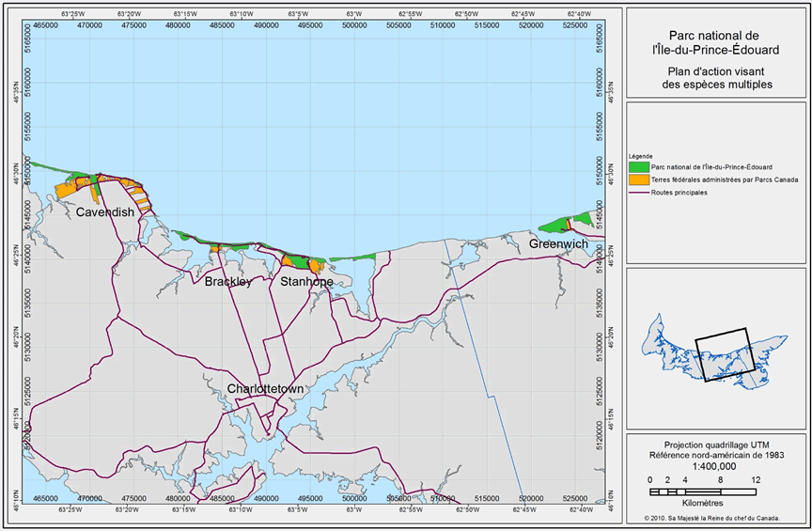Viewport: 812px width, 531px height.
Task: Click the kilometre scale bar
Action: [x=702, y=492]
